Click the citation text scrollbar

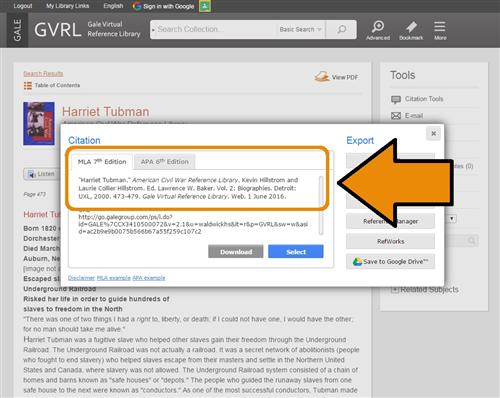click(x=321, y=191)
